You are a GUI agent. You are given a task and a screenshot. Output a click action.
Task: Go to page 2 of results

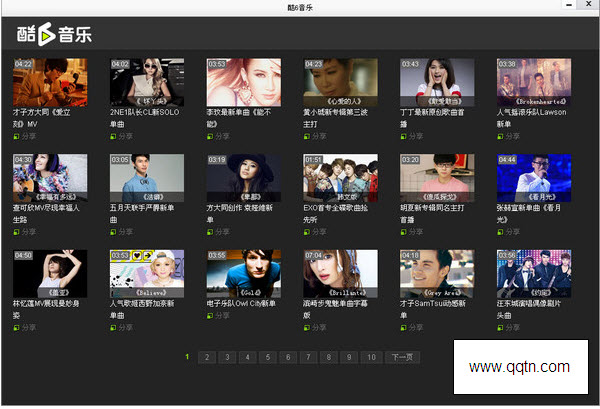pyautogui.click(x=207, y=357)
